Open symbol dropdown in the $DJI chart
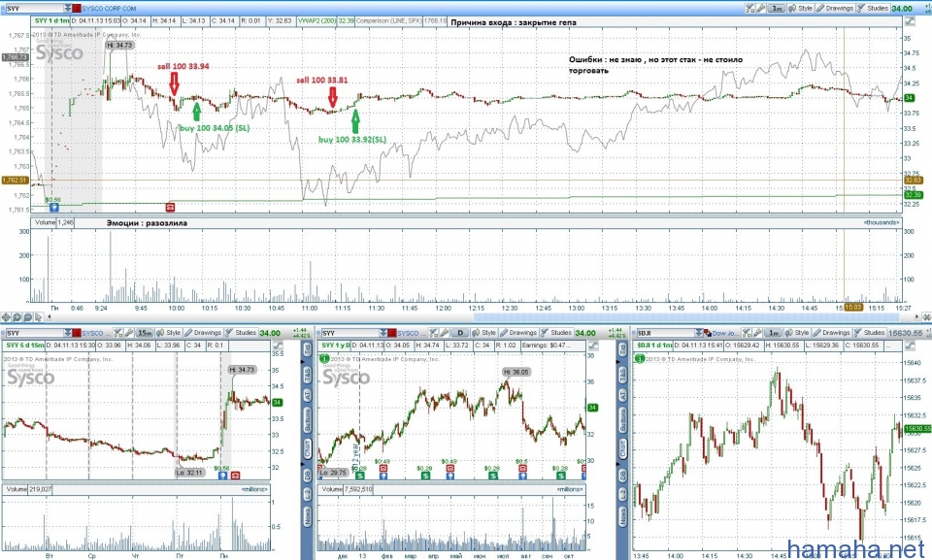The width and height of the screenshot is (932, 560). (698, 333)
